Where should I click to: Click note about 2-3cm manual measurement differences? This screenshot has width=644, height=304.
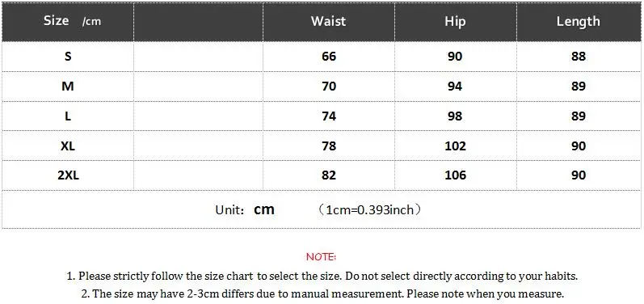tap(322, 293)
